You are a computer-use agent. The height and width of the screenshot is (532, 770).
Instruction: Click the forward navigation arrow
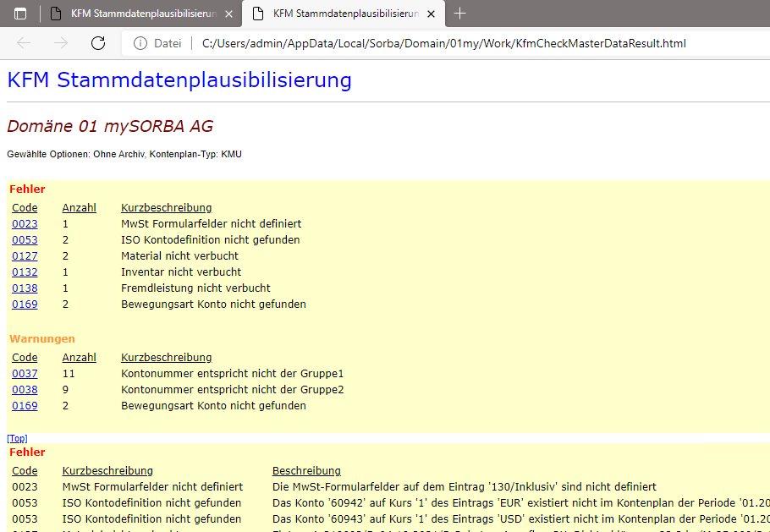coord(61,43)
